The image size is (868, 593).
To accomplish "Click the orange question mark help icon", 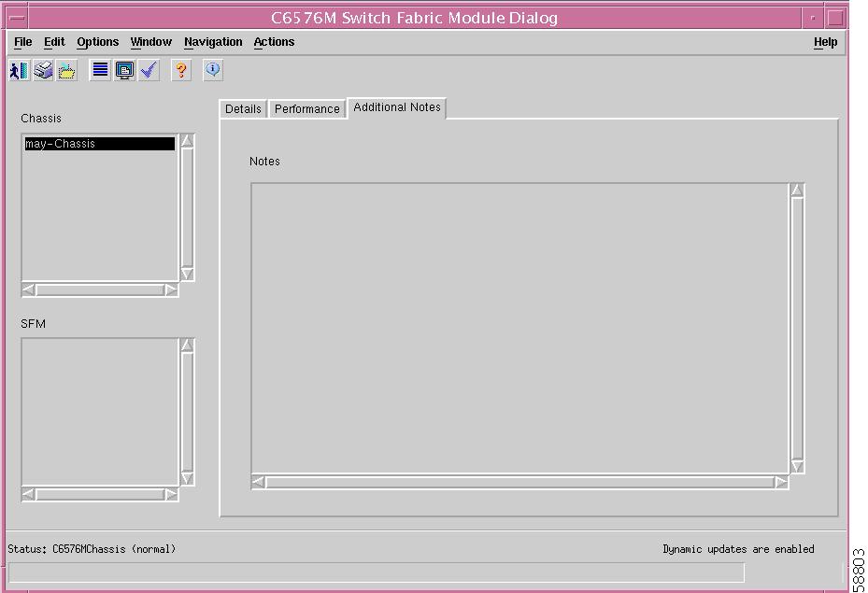I will 181,70.
